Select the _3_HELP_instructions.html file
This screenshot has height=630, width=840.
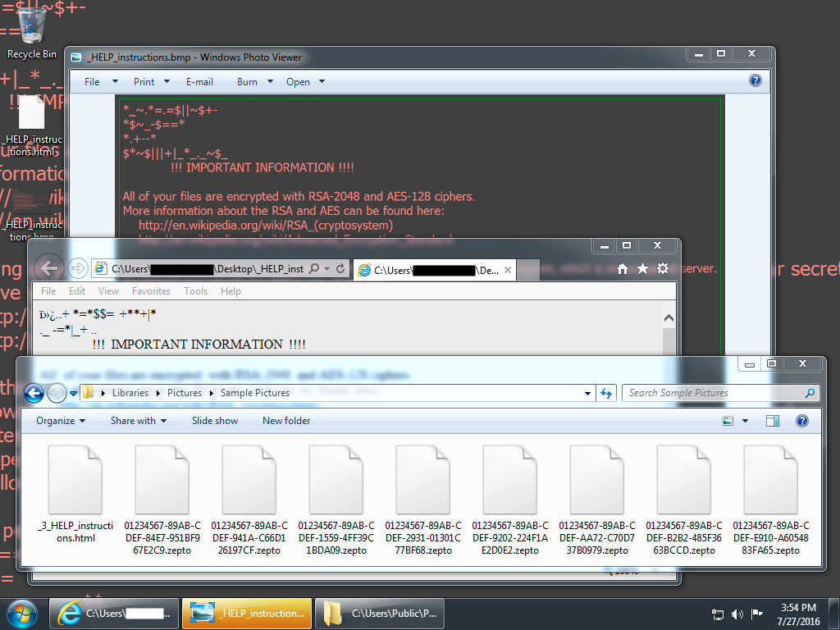point(76,492)
